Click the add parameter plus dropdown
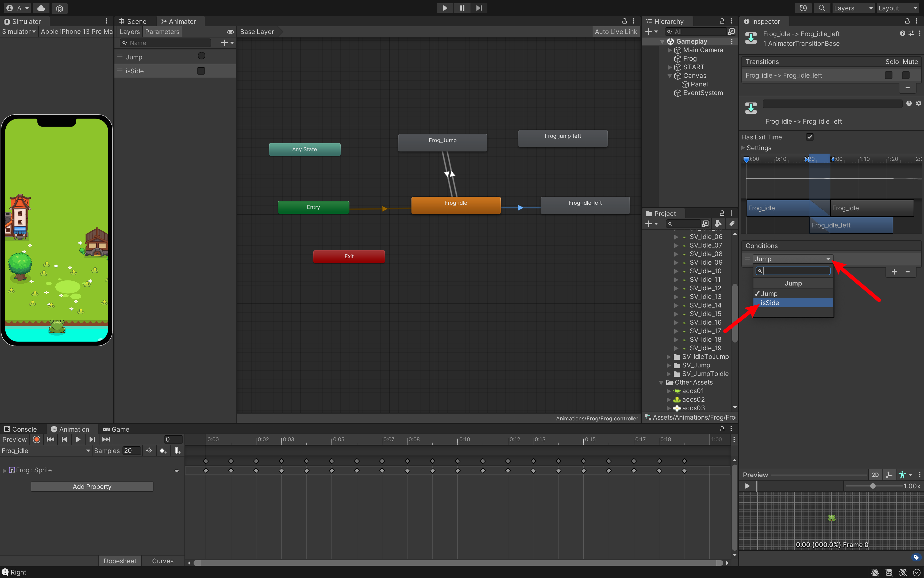This screenshot has height=578, width=924. point(228,43)
